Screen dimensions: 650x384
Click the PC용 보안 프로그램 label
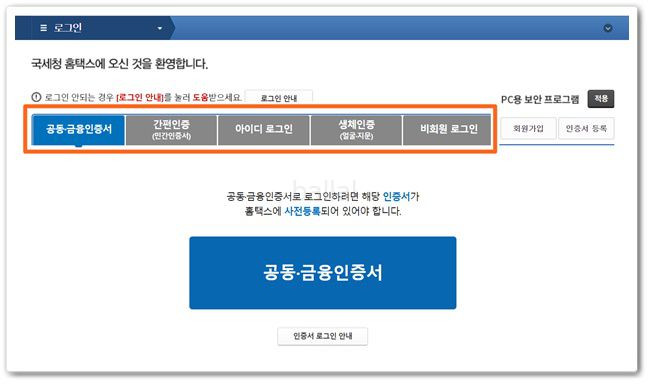tap(540, 100)
